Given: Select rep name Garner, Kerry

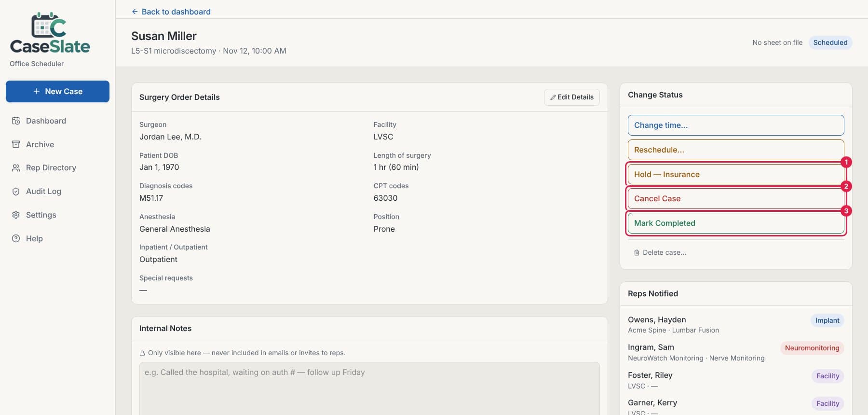Looking at the screenshot, I should [652, 402].
